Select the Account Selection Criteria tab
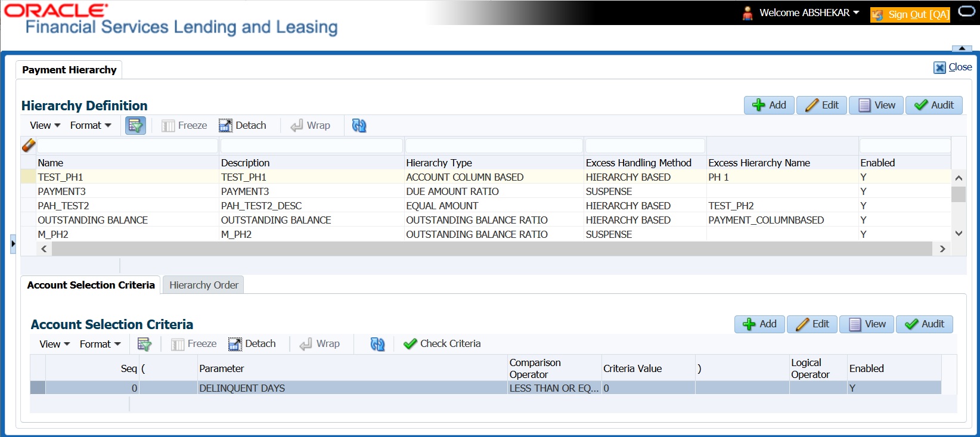Image resolution: width=980 pixels, height=437 pixels. [x=91, y=285]
